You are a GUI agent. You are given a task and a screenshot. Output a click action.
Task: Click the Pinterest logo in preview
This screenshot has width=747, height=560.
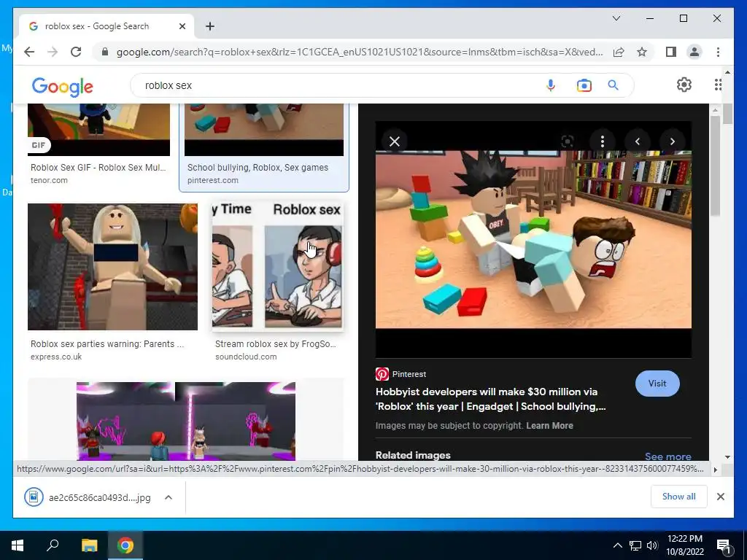coord(382,374)
